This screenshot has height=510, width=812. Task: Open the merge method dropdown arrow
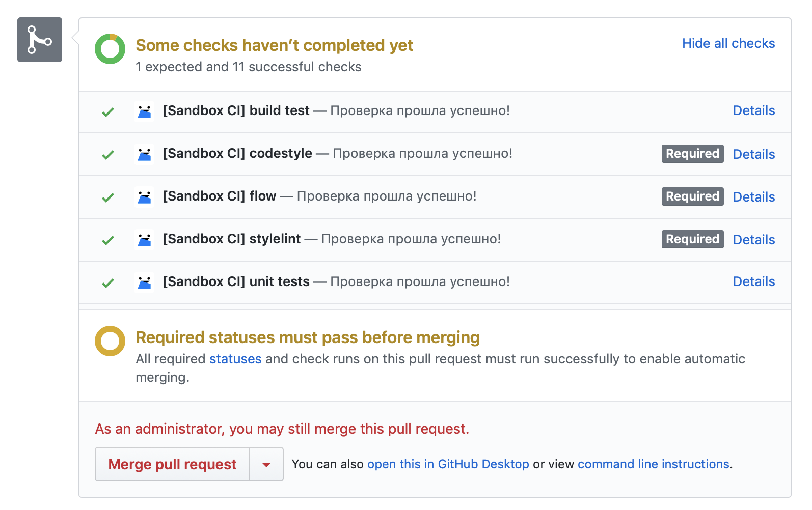[266, 464]
